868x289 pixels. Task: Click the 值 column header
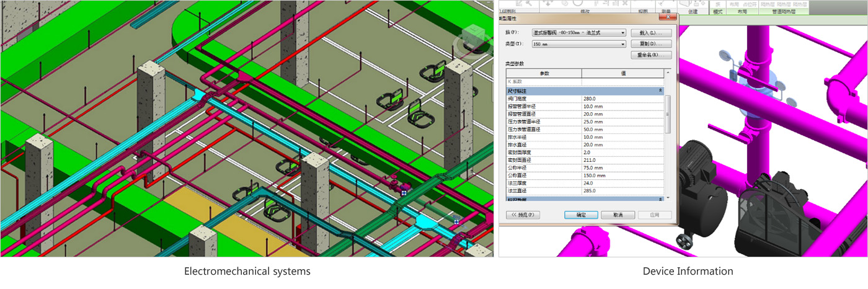tap(622, 74)
